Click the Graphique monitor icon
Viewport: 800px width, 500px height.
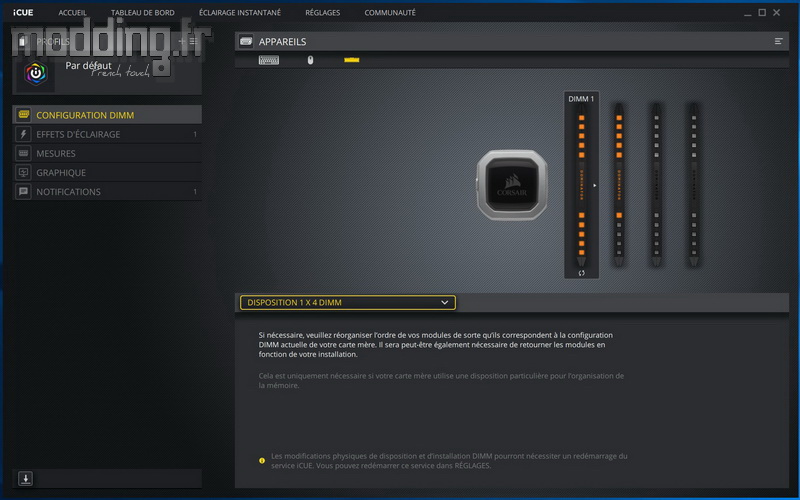[x=23, y=172]
